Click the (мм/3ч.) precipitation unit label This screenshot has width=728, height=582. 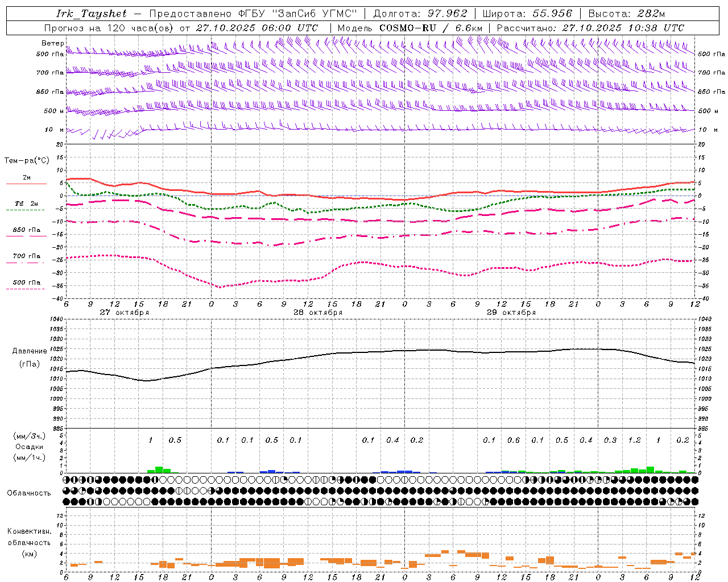click(x=30, y=436)
